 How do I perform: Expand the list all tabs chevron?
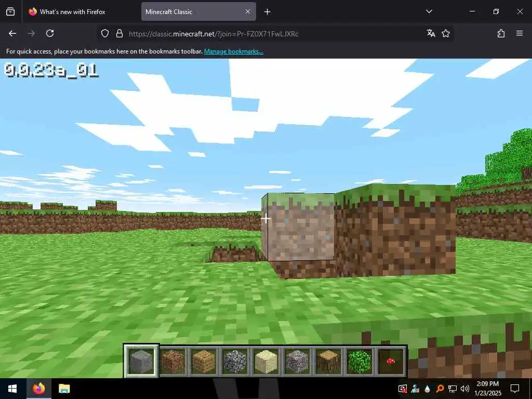(429, 11)
